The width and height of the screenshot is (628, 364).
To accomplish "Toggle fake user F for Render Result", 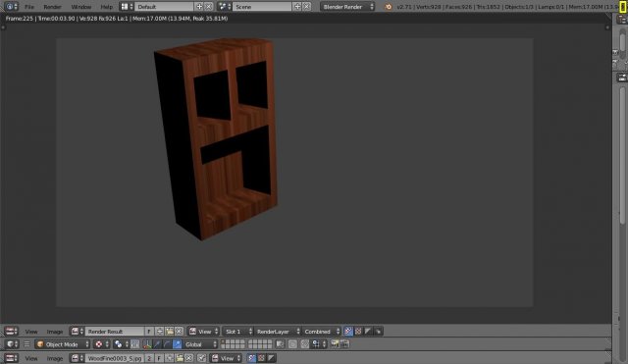I will tap(149, 332).
